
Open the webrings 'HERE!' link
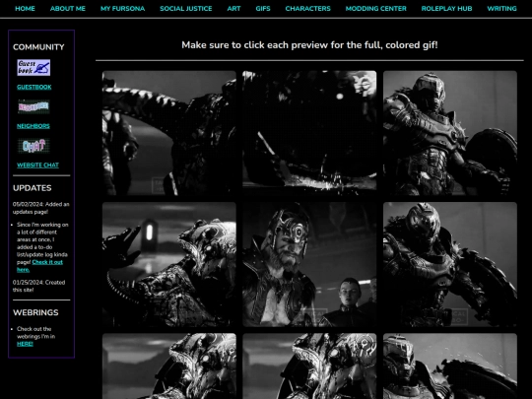click(x=25, y=344)
